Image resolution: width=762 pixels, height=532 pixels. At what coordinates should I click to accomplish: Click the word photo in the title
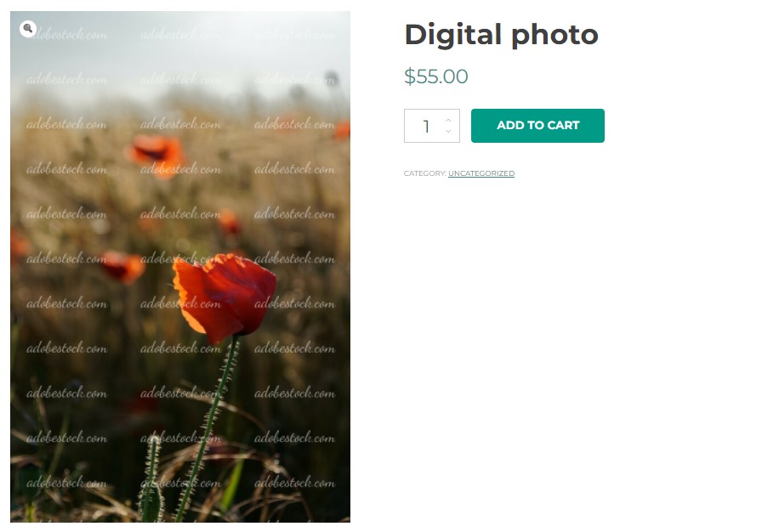pyautogui.click(x=554, y=36)
